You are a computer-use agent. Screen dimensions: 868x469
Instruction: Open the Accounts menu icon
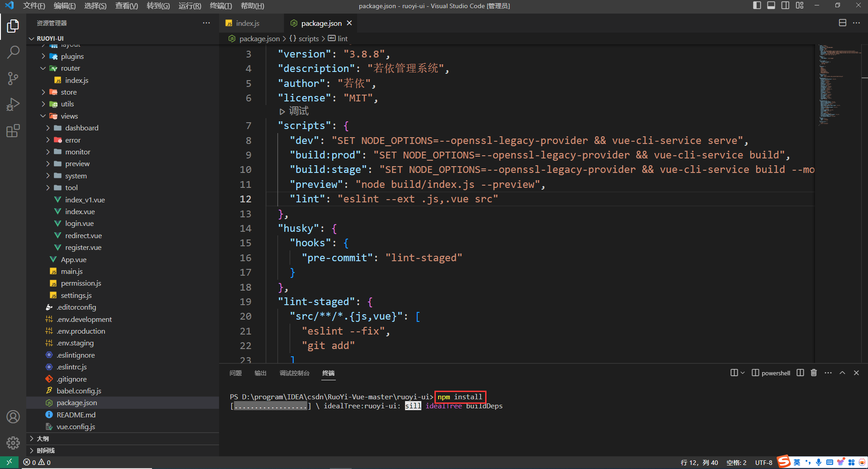13,416
